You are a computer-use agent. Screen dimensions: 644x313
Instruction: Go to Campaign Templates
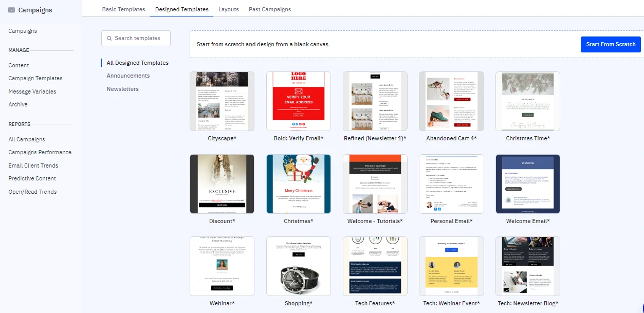point(35,78)
